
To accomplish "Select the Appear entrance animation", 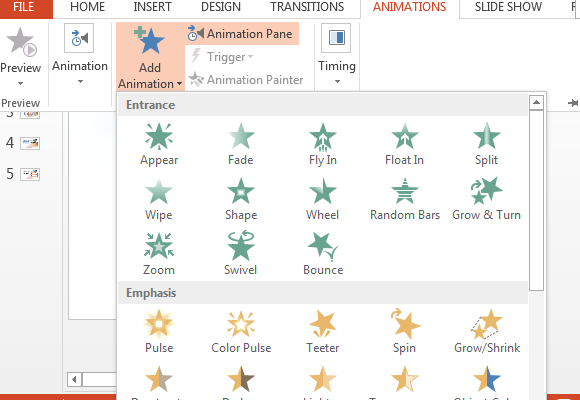I will [x=159, y=144].
